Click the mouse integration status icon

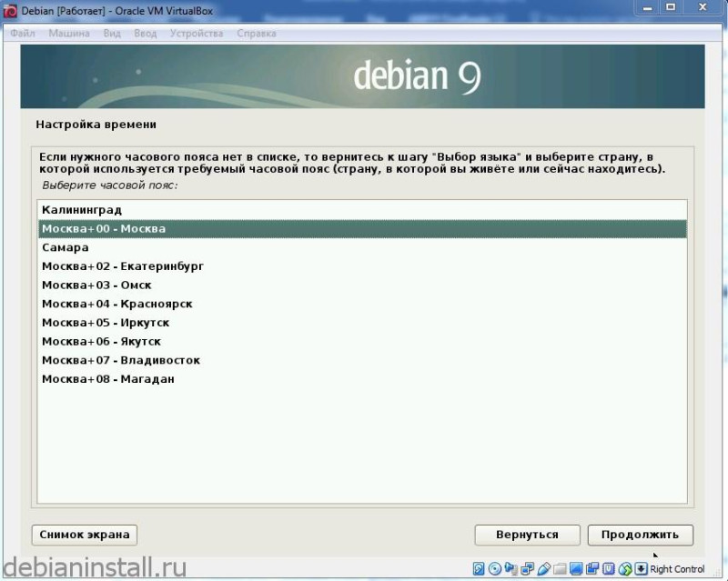[625, 568]
